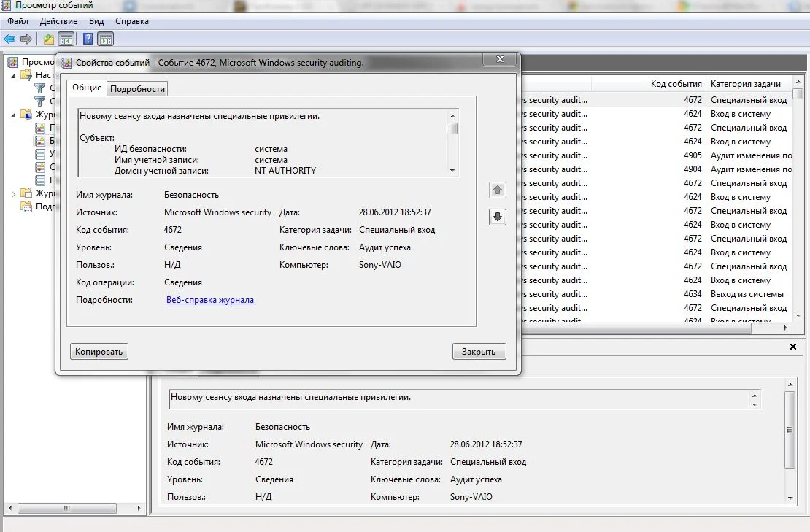Click the Просмотр событий window title icon
The height and width of the screenshot is (532, 810).
(6, 6)
